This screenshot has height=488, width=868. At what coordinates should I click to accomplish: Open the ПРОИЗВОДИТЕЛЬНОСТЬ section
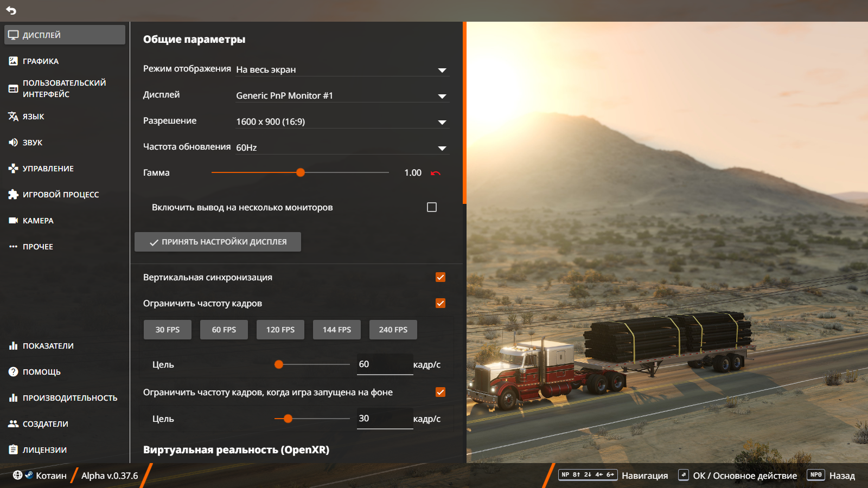pos(65,397)
